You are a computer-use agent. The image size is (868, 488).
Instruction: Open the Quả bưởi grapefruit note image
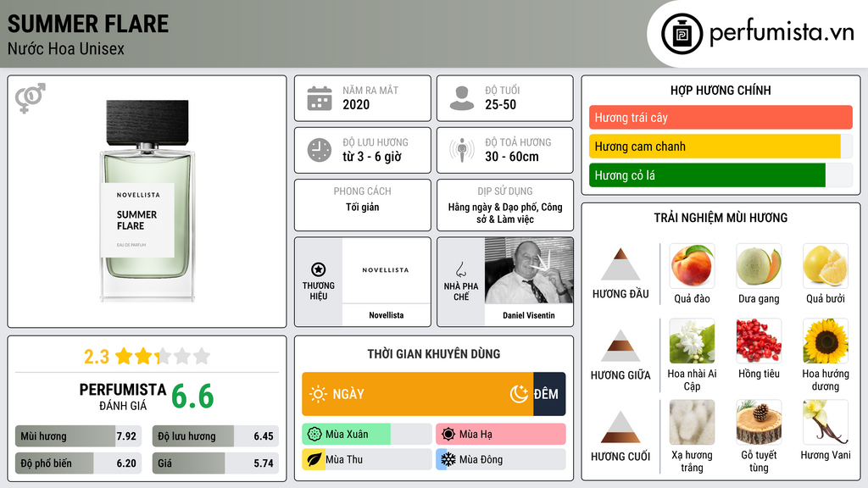[x=826, y=265]
